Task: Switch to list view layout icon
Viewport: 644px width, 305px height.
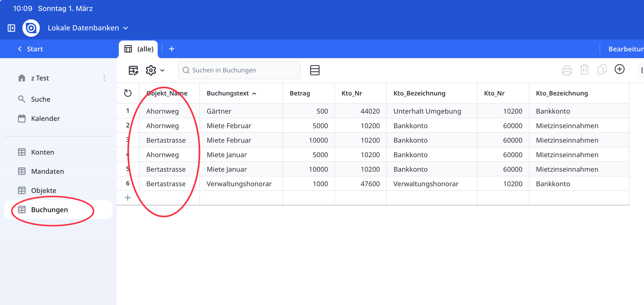Action: (315, 70)
